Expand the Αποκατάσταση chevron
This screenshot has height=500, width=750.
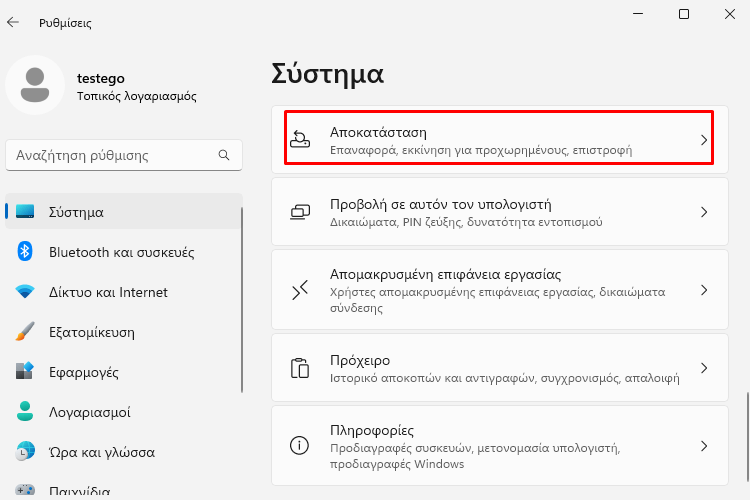704,140
